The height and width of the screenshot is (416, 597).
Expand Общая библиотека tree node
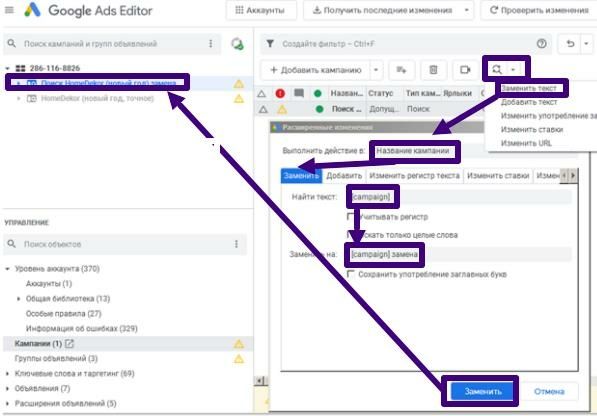[18, 299]
